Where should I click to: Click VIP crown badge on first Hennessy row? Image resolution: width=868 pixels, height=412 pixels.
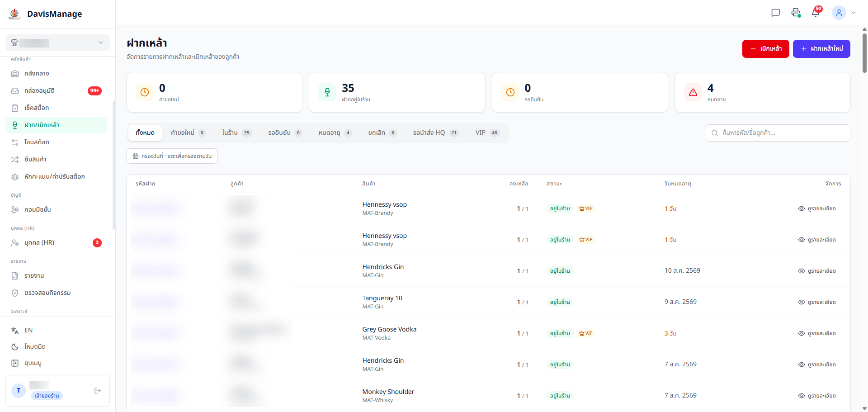point(586,208)
